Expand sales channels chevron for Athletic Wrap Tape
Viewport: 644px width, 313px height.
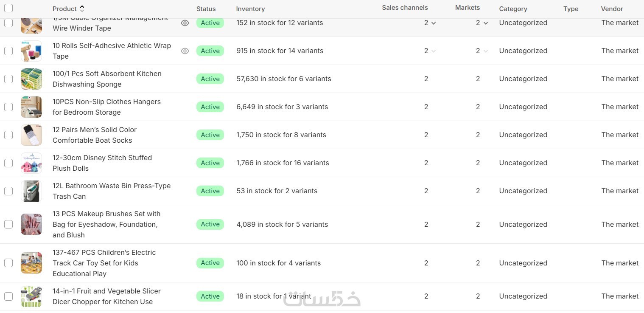434,51
